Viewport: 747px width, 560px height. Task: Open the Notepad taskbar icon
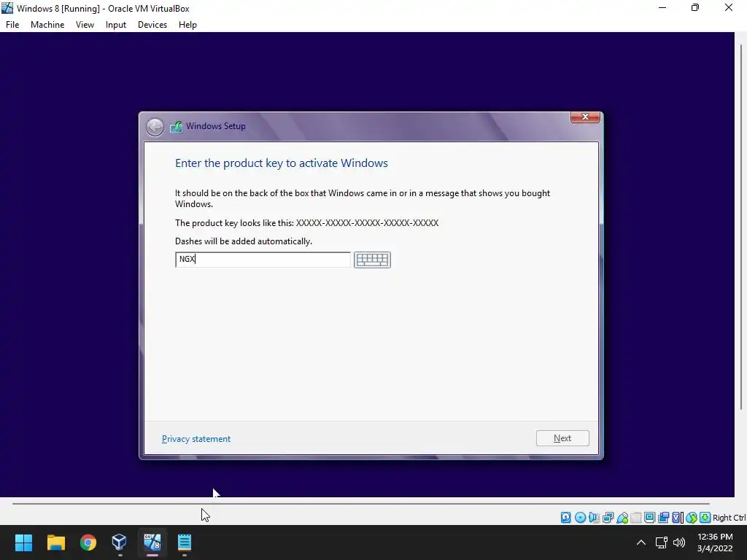pyautogui.click(x=185, y=542)
